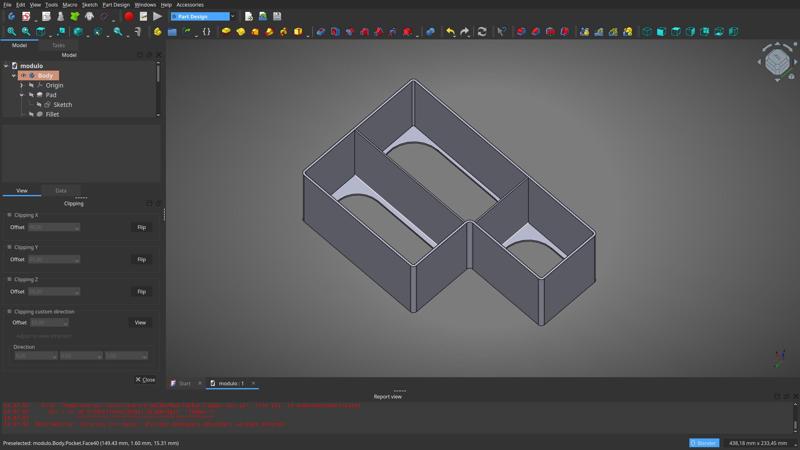The image size is (800, 450).
Task: Click the What's This pointer icon
Action: click(x=502, y=32)
